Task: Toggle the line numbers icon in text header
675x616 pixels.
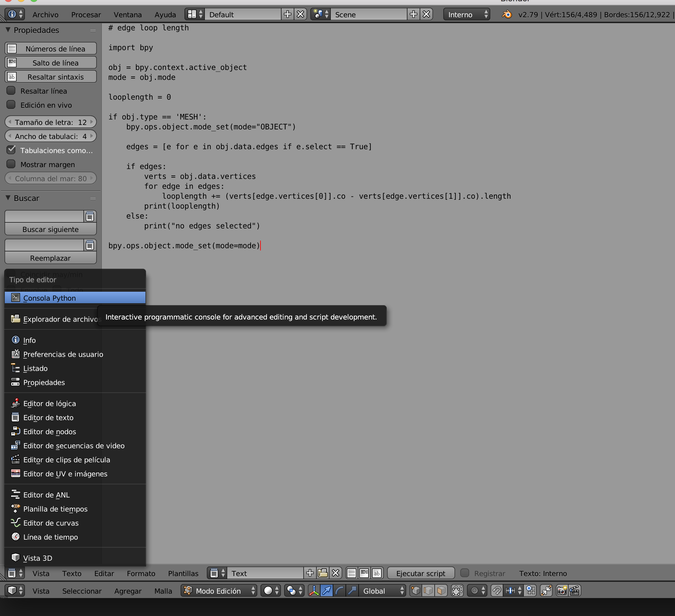Action: 351,573
